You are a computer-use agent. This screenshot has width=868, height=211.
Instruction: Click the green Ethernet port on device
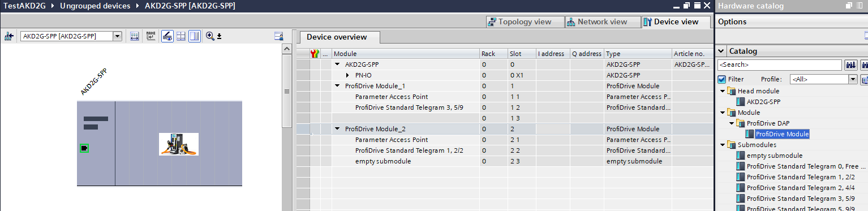coord(84,148)
